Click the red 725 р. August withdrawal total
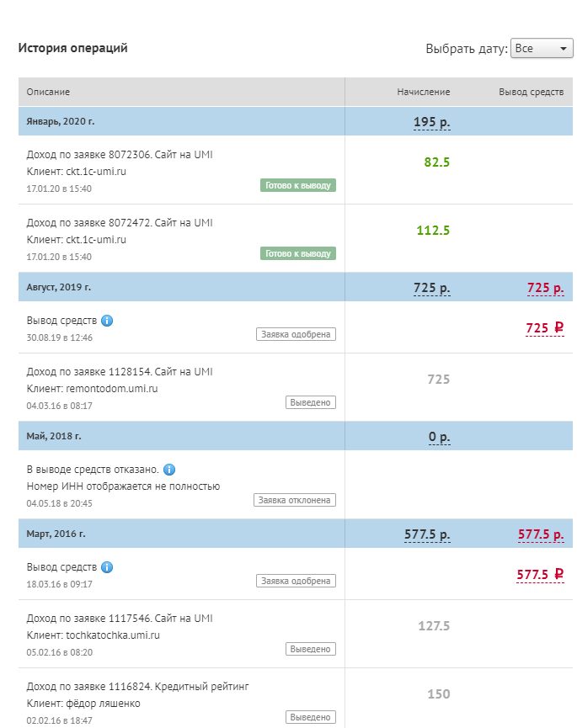 pos(545,288)
